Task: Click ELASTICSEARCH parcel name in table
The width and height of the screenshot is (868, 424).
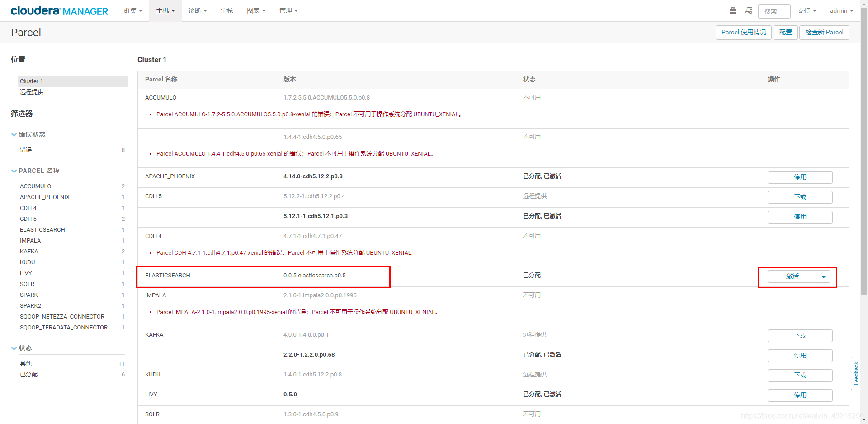Action: (x=167, y=276)
